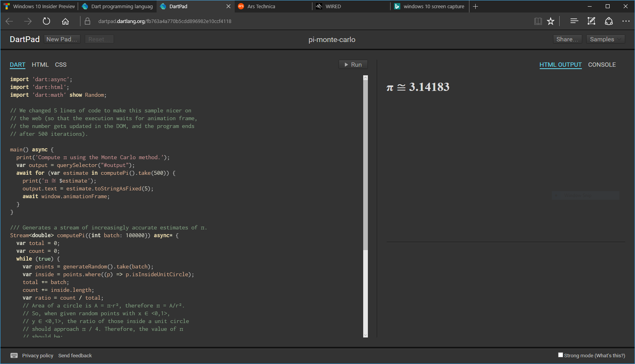Switch to windows 10 screen capture tab

click(430, 7)
